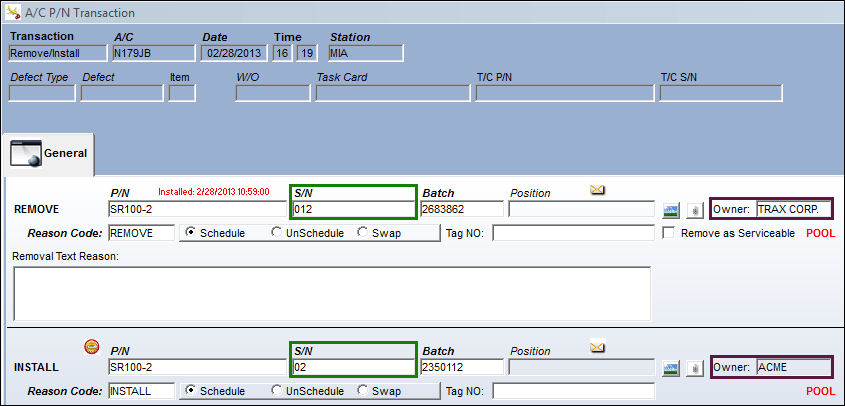Click into the Removal Text Reason box
This screenshot has height=406, width=845.
(332, 293)
